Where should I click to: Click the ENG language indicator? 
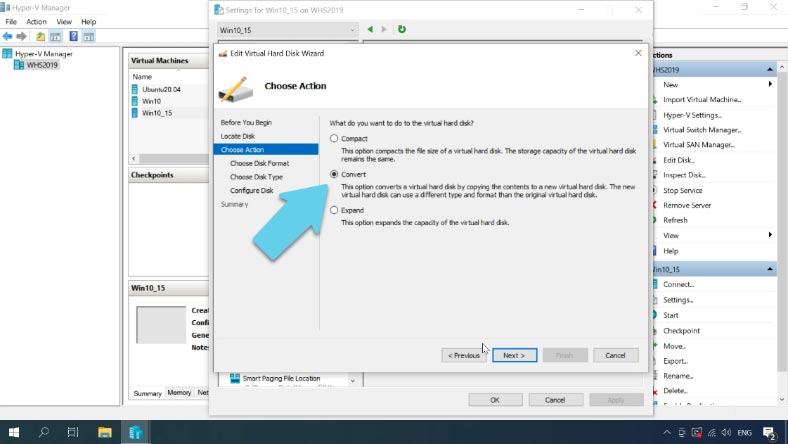[744, 432]
